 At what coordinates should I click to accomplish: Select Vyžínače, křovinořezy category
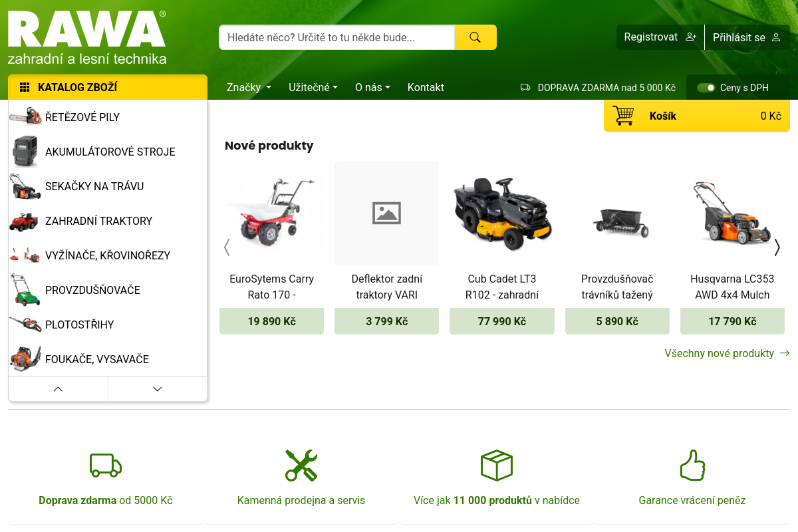click(x=108, y=255)
